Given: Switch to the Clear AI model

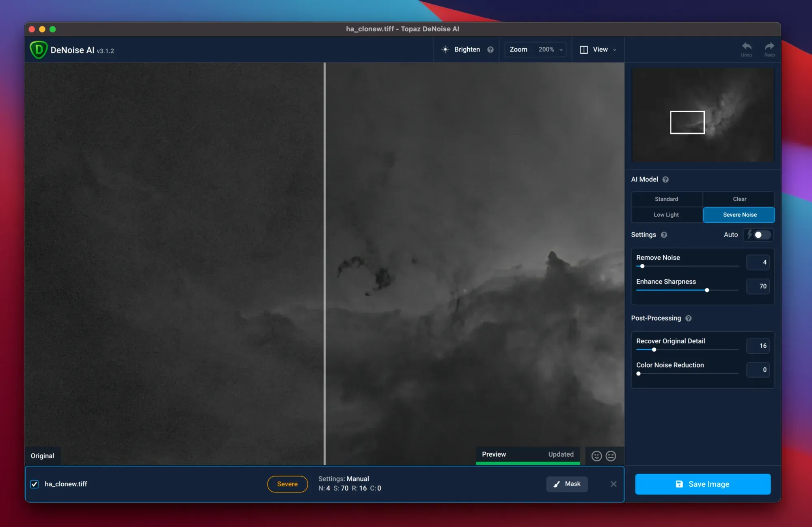Looking at the screenshot, I should 739,199.
